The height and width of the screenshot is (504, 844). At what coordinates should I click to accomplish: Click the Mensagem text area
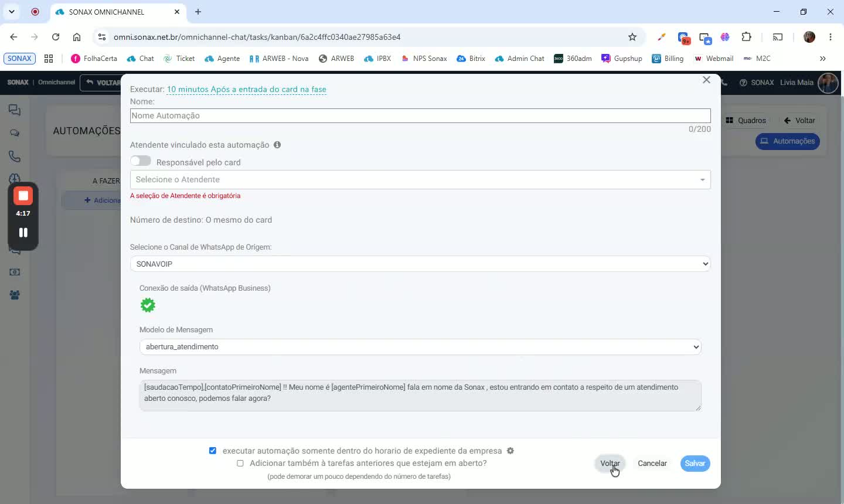click(420, 396)
